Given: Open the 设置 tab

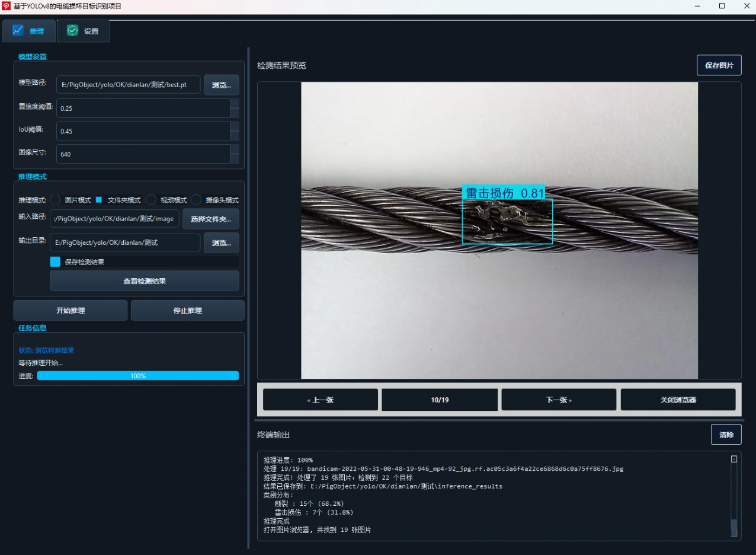Looking at the screenshot, I should pyautogui.click(x=84, y=31).
